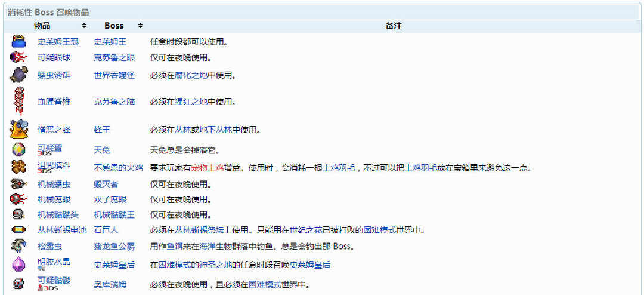The width and height of the screenshot is (644, 295).
Task: Follow 困难模式 link in 可疑骷髅 row
Action: (265, 284)
